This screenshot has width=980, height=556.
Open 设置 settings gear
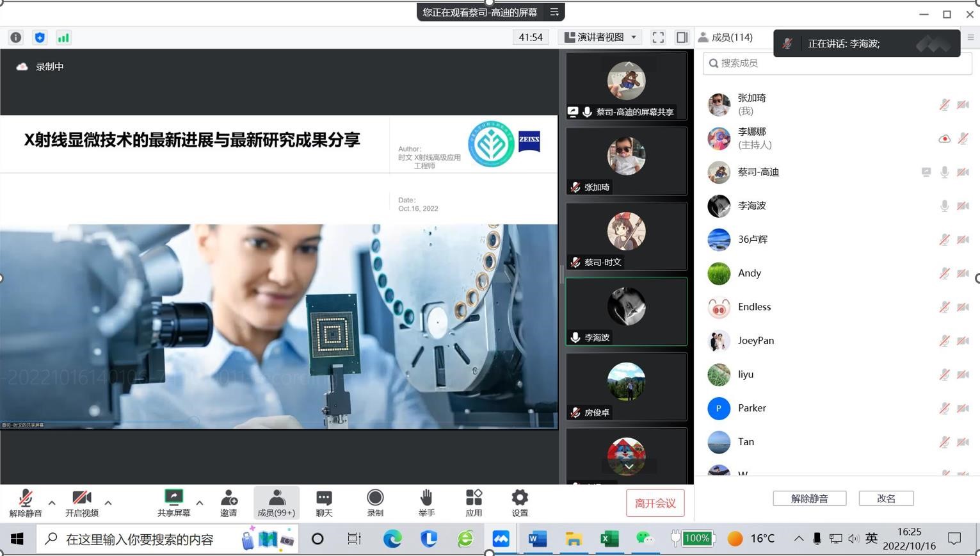tap(520, 503)
